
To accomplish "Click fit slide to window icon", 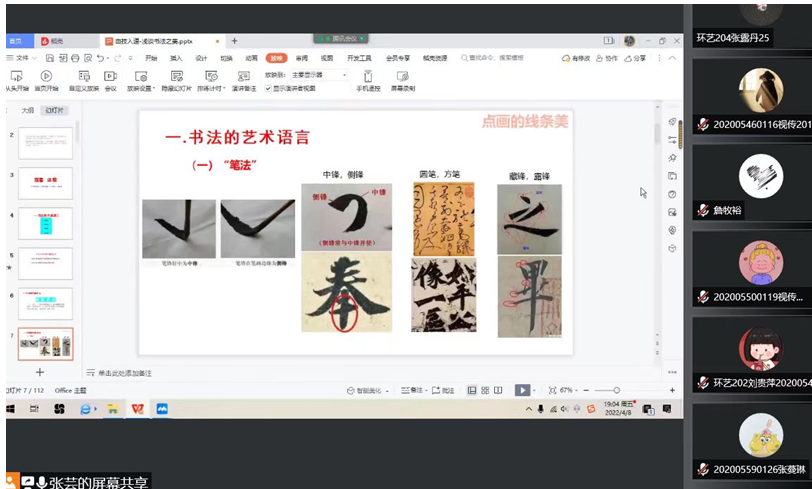I will click(553, 391).
